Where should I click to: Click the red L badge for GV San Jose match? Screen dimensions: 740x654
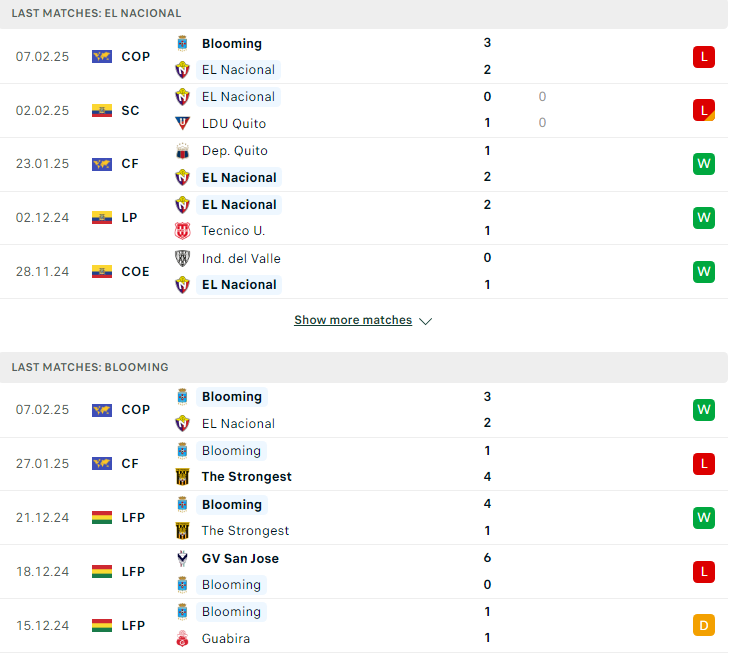coord(704,572)
